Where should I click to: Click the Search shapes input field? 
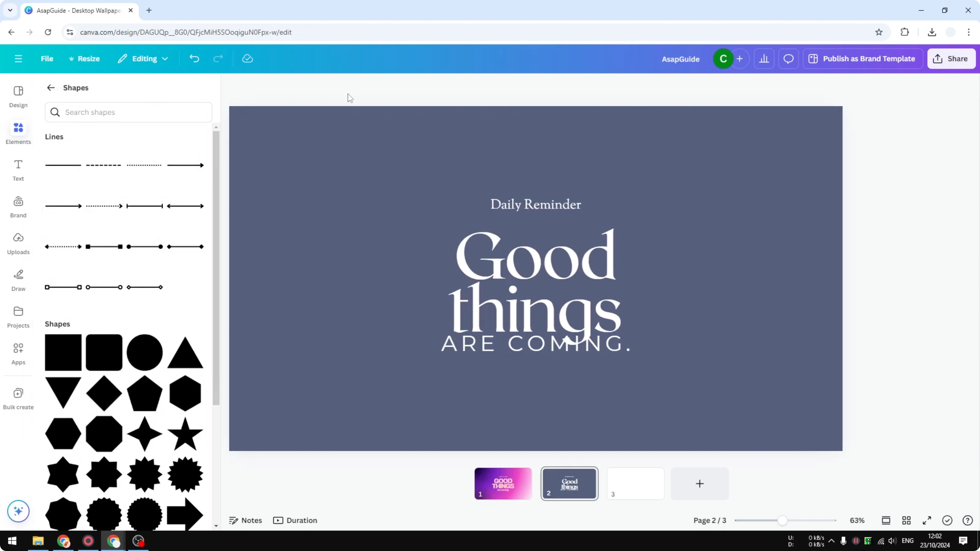128,112
